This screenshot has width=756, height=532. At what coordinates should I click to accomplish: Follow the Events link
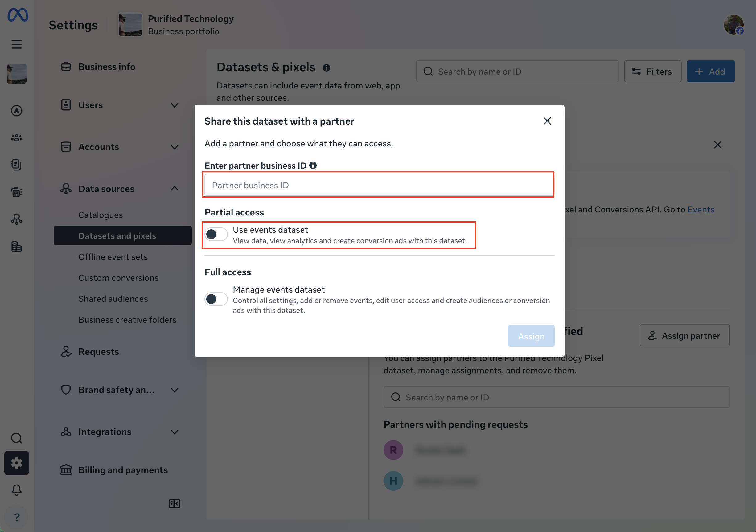(701, 210)
